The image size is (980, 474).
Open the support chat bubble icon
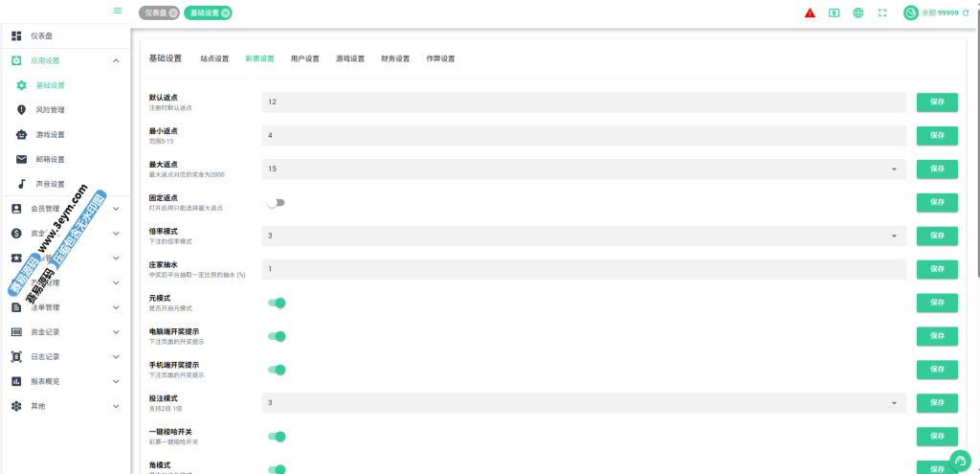960,461
